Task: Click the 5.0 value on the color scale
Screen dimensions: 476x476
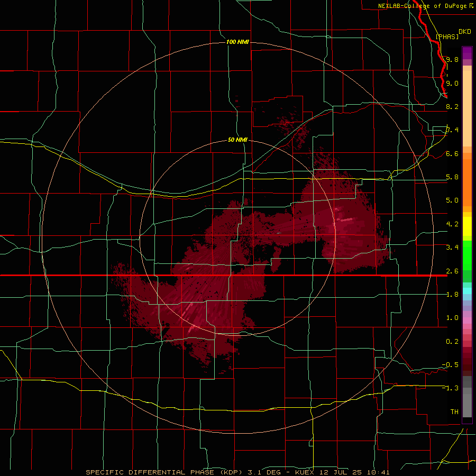Action: [x=452, y=200]
